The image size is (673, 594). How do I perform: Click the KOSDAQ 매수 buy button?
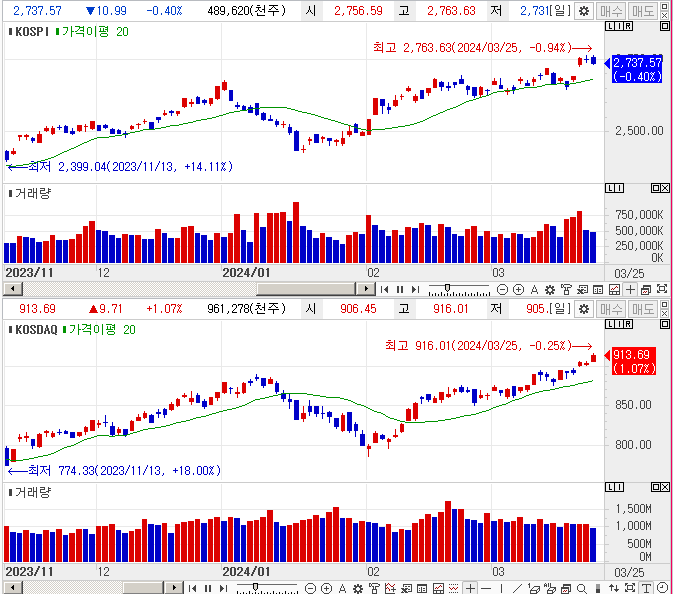(x=611, y=309)
